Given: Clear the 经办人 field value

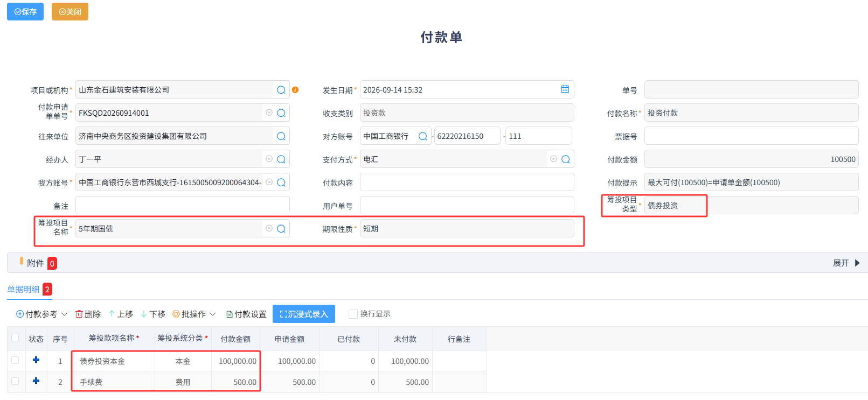Looking at the screenshot, I should (x=269, y=159).
